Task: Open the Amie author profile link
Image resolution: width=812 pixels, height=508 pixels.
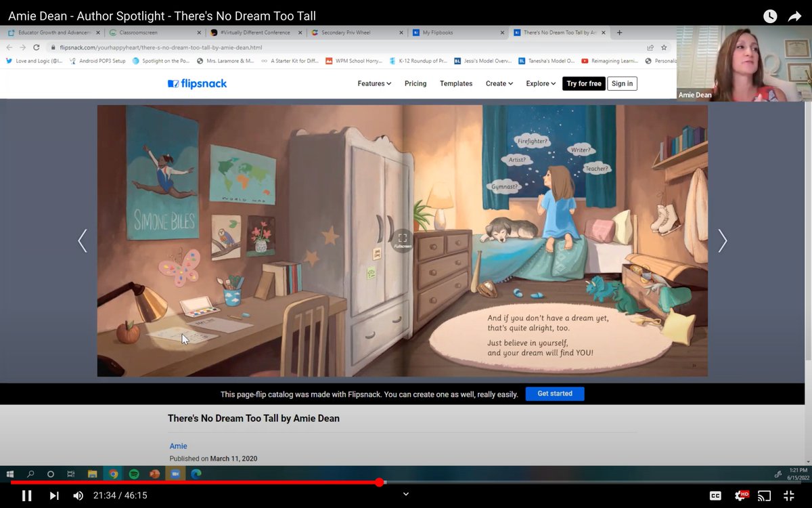Action: [178, 446]
